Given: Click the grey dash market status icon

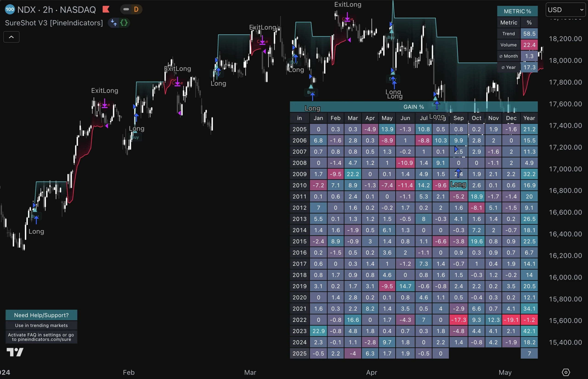Looking at the screenshot, I should [x=126, y=9].
